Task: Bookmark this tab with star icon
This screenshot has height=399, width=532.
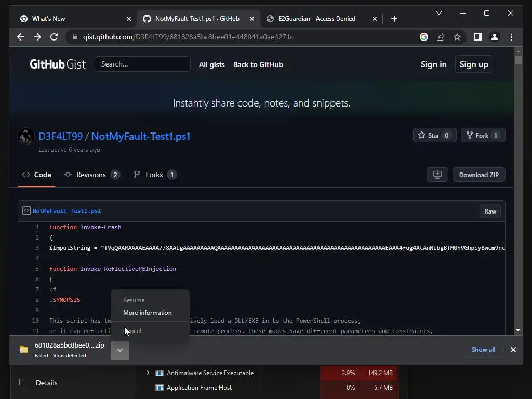Action: coord(457,37)
